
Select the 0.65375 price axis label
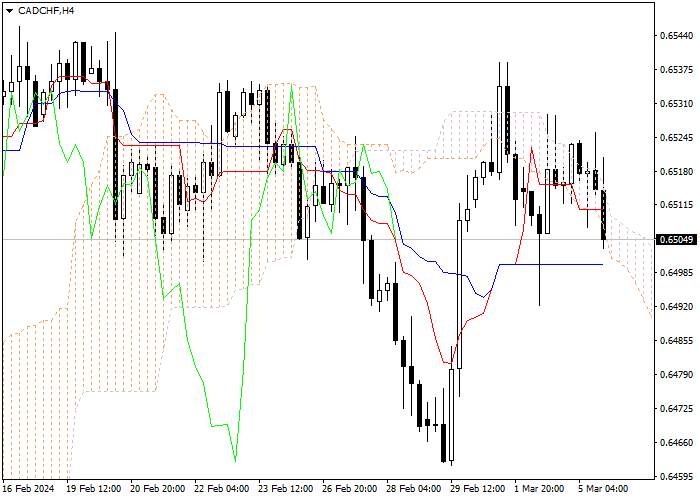676,70
